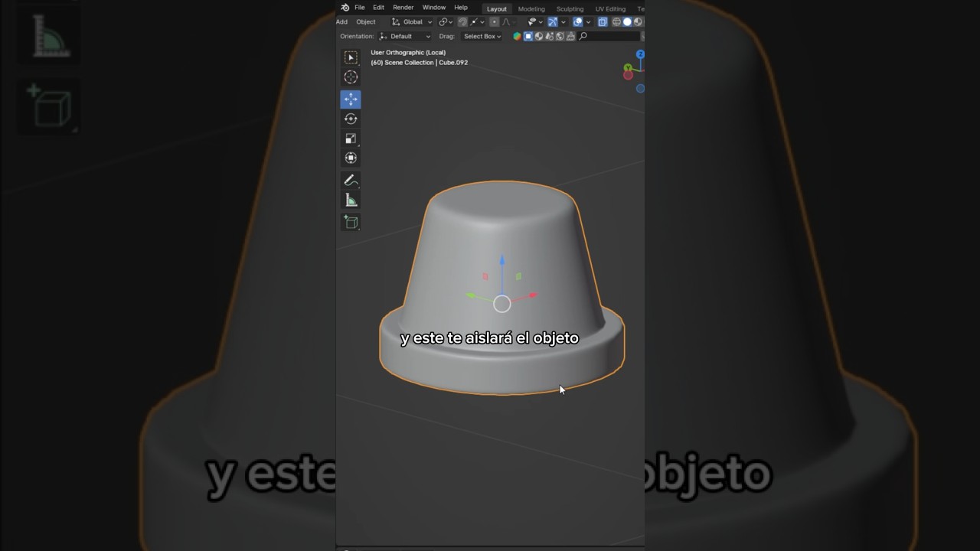The image size is (980, 551).
Task: Click the search field in header
Action: tap(609, 37)
